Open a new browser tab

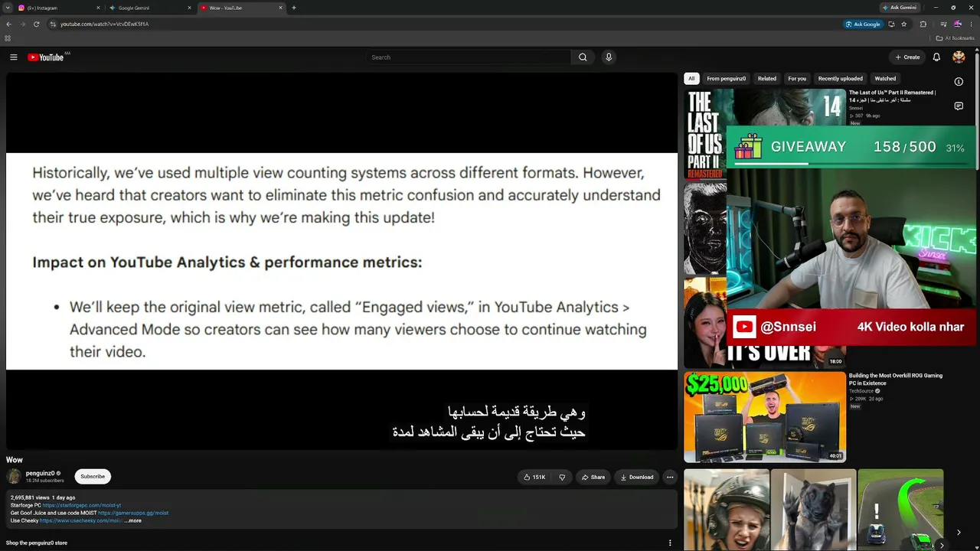(x=294, y=8)
